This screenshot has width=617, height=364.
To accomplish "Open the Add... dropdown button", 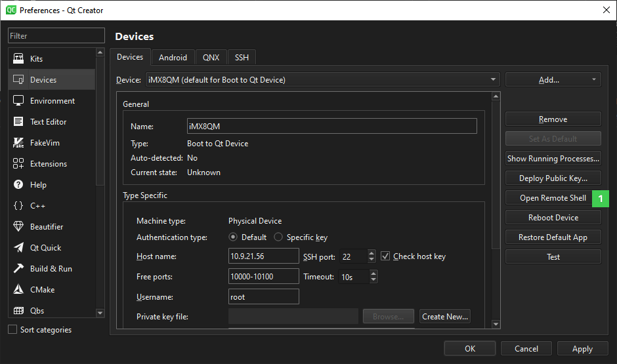I will point(553,80).
